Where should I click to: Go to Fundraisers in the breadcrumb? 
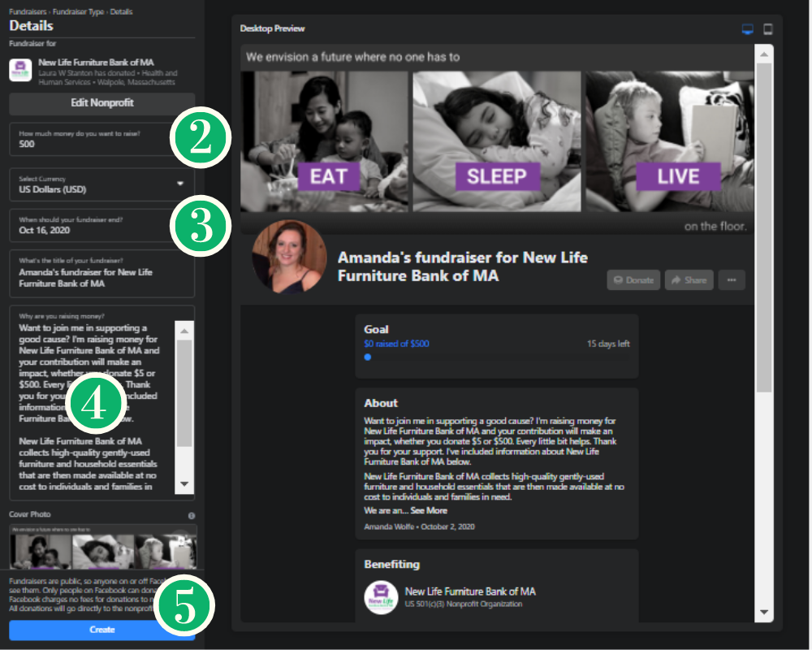[x=28, y=12]
